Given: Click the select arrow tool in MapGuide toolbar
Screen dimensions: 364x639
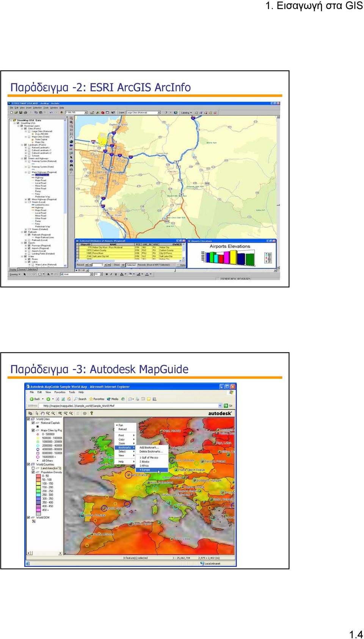Looking at the screenshot, I should pyautogui.click(x=37, y=413).
